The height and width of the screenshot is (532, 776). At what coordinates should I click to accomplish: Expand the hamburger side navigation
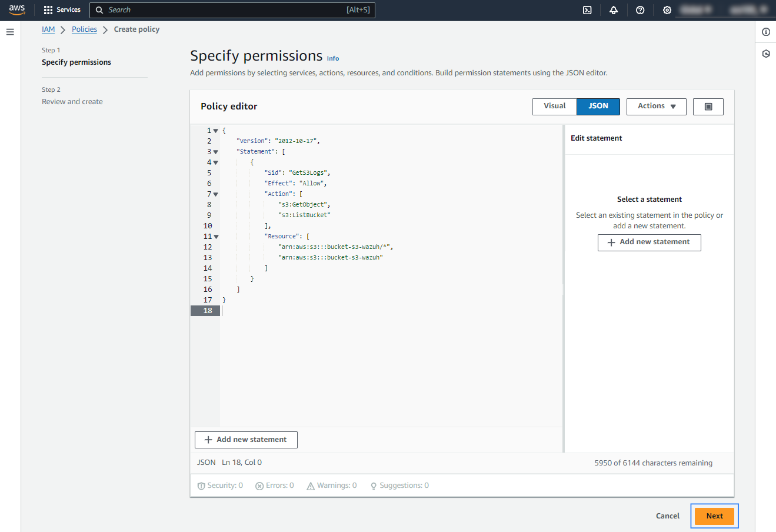point(10,32)
